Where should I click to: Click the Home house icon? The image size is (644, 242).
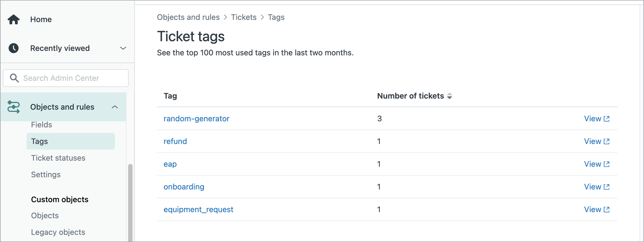click(14, 20)
